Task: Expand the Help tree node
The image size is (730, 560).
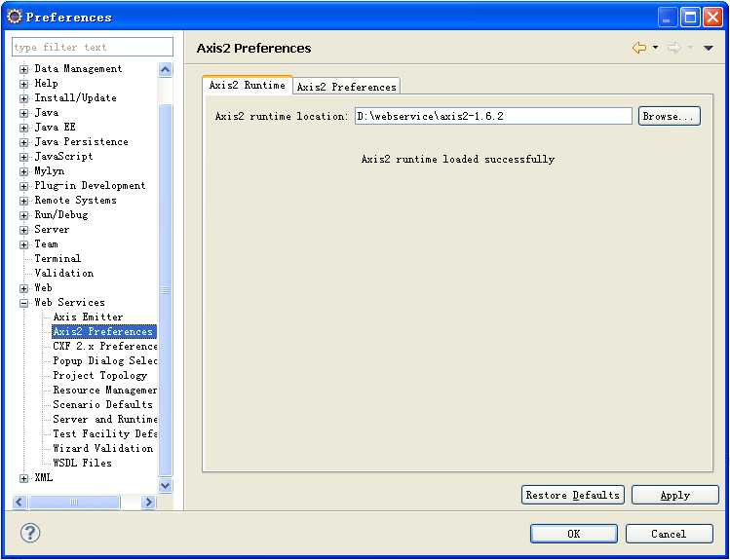Action: tap(23, 84)
